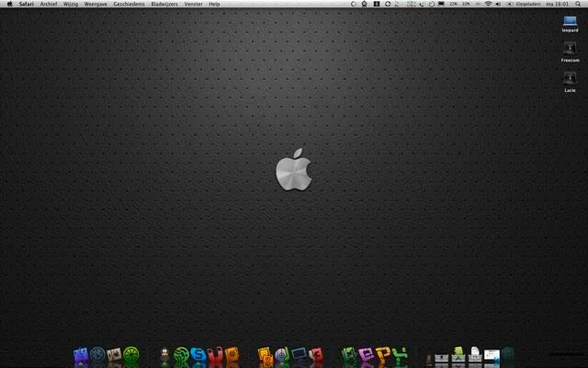588x368 pixels.
Task: Open the red magnet dock icon
Action: tap(215, 355)
